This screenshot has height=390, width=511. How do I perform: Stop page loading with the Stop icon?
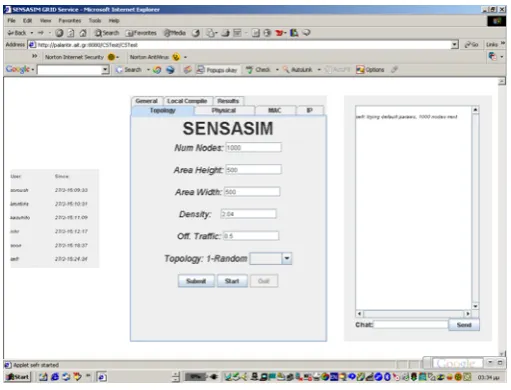click(59, 33)
